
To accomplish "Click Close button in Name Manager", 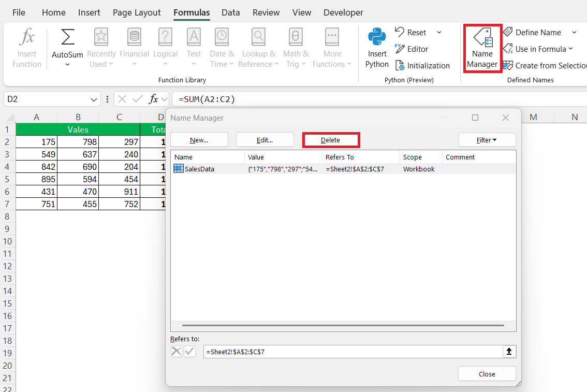I will 487,374.
